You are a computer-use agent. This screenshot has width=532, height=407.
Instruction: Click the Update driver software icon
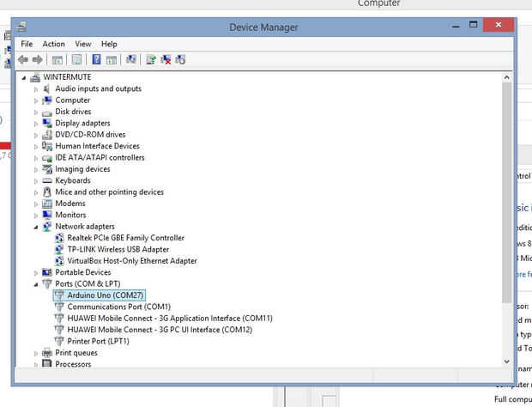point(151,60)
